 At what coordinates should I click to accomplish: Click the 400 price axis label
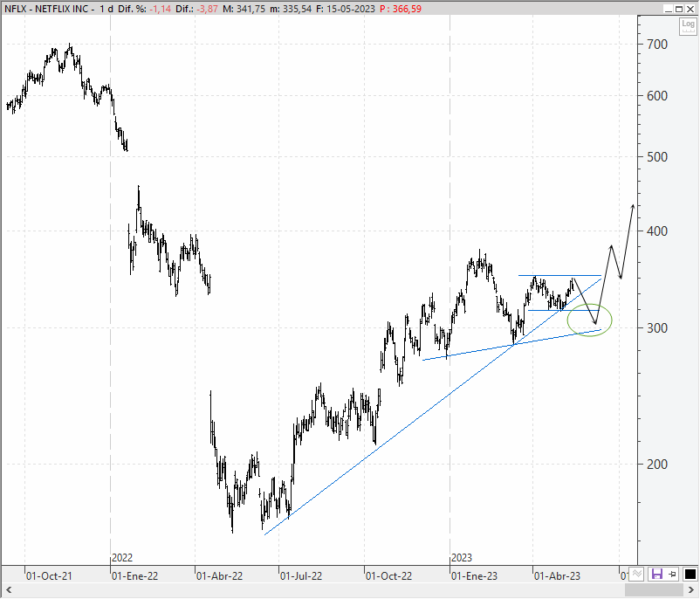click(657, 231)
